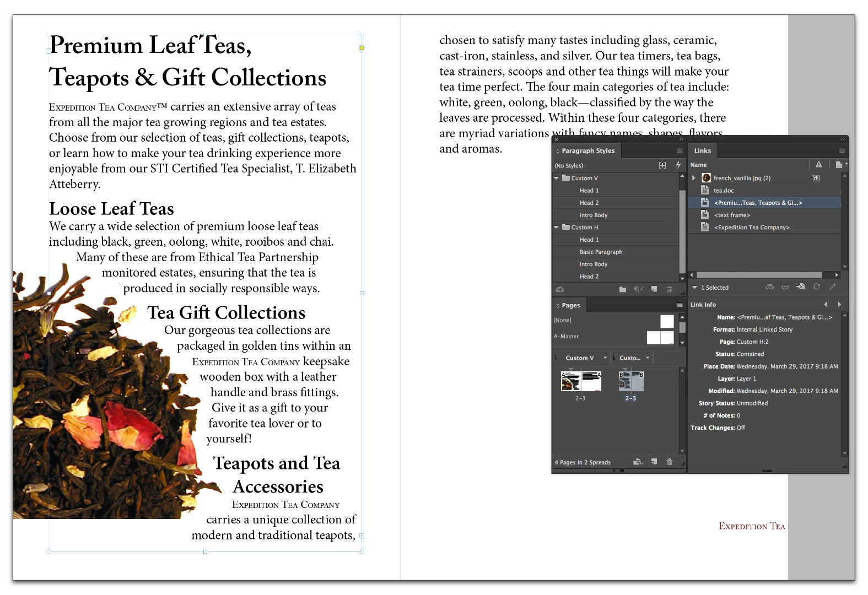Click the Update Link refresh icon

point(817,287)
